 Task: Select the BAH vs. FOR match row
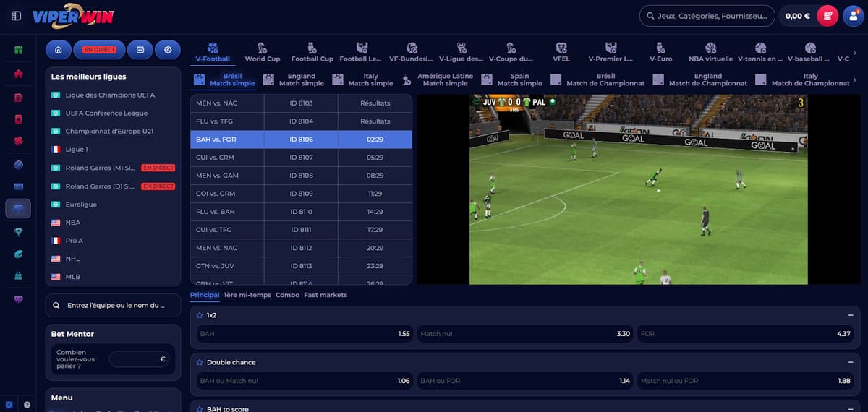(x=301, y=139)
